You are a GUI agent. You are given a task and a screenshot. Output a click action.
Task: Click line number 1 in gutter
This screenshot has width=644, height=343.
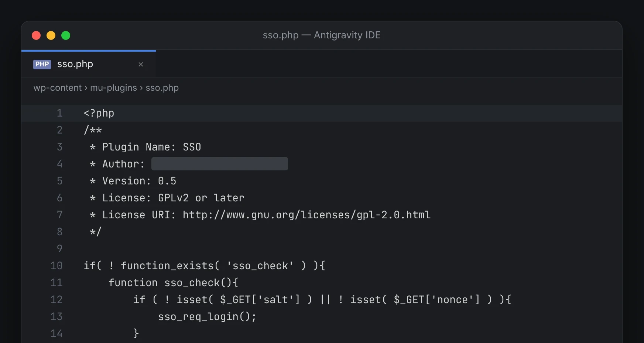tap(60, 113)
